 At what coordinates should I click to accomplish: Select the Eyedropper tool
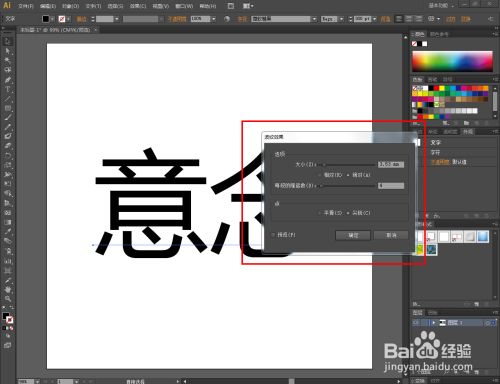[8, 231]
